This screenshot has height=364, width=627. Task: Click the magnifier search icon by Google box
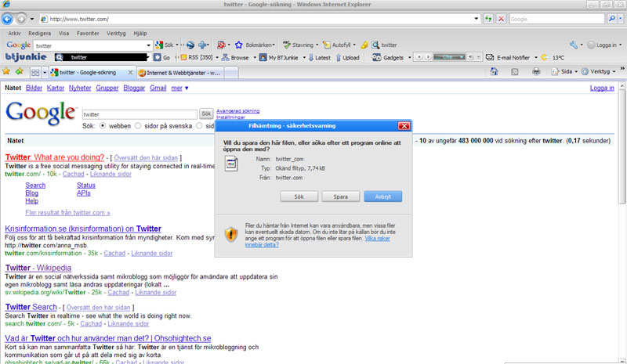[x=611, y=19]
